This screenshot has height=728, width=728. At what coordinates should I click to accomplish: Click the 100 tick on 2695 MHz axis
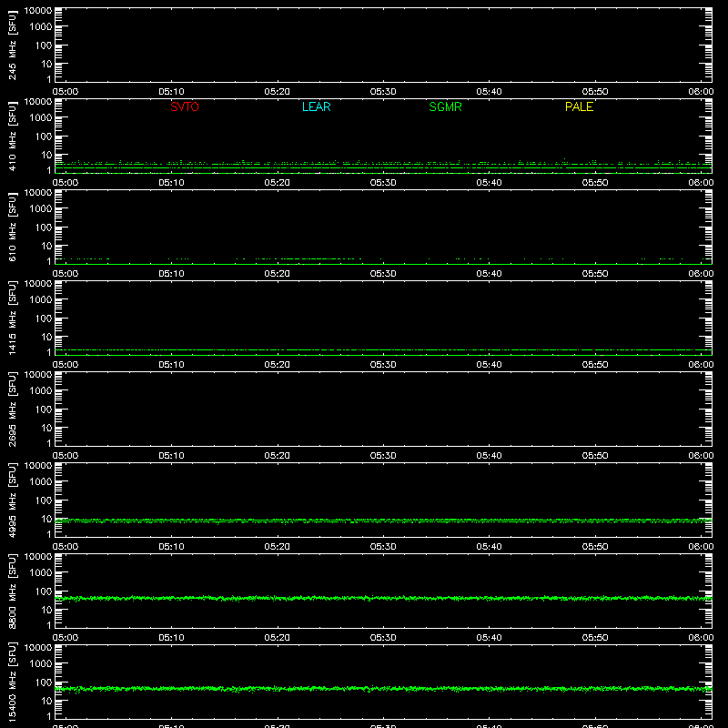tap(44, 409)
